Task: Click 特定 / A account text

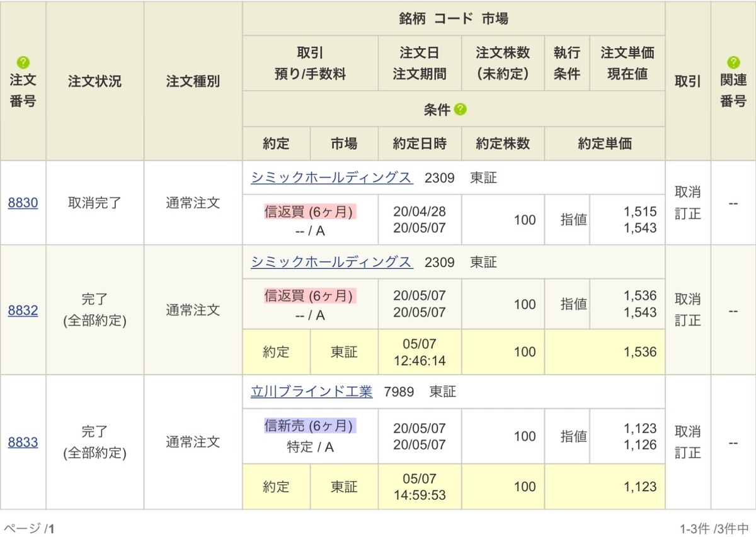Action: click(310, 448)
